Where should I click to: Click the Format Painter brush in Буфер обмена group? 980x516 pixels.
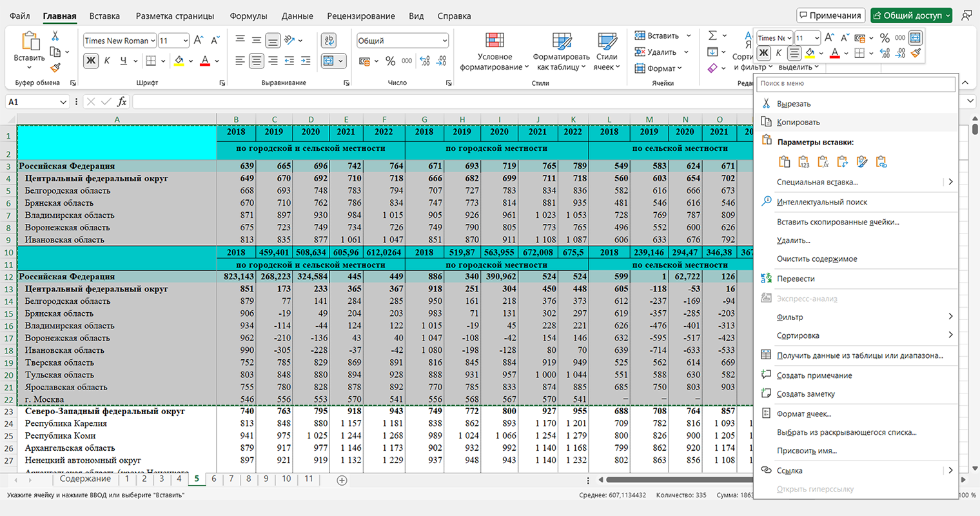(55, 67)
